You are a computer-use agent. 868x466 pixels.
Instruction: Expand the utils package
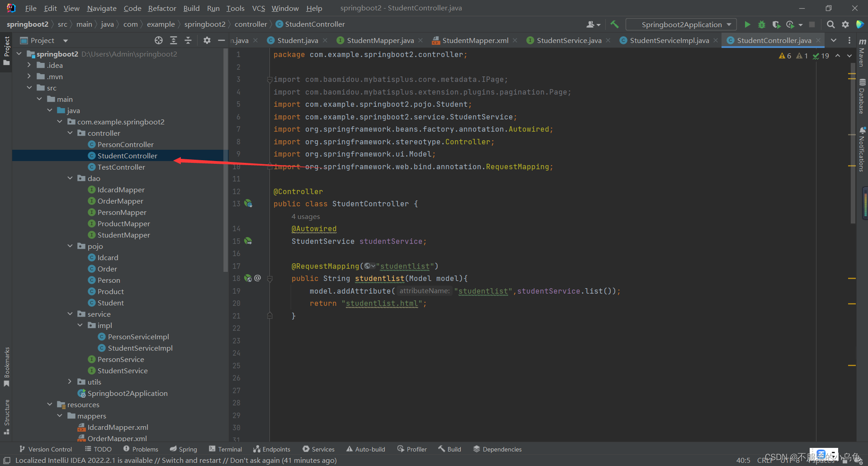70,382
